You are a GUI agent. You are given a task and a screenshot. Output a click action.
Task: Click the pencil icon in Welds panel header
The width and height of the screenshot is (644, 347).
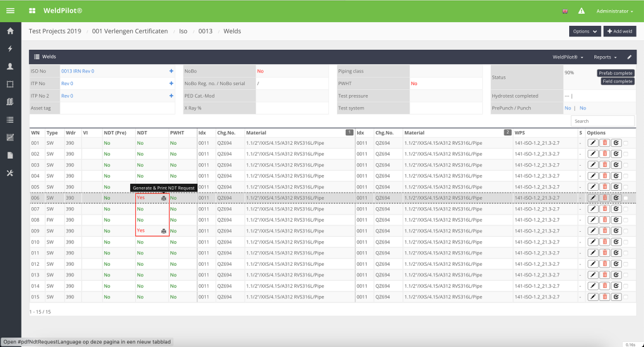(629, 57)
